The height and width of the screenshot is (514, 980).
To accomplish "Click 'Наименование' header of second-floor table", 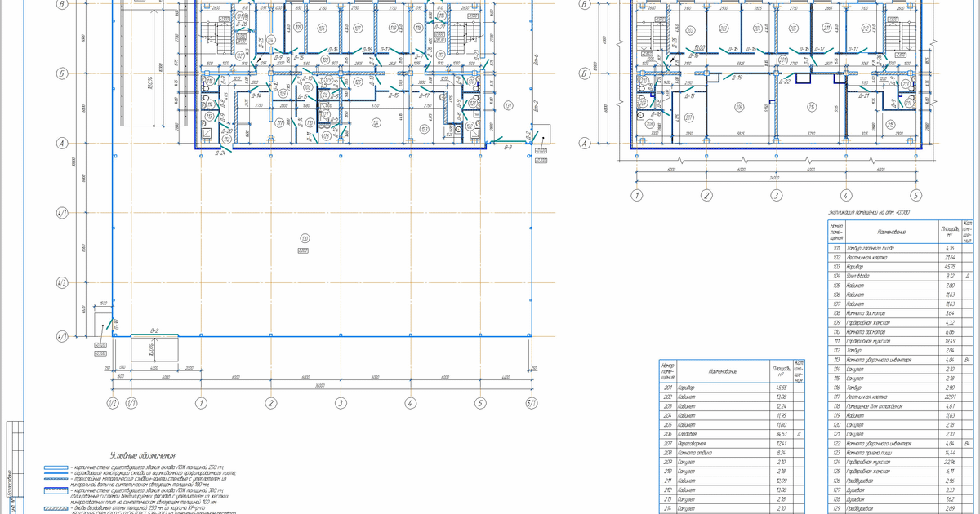I will [724, 371].
